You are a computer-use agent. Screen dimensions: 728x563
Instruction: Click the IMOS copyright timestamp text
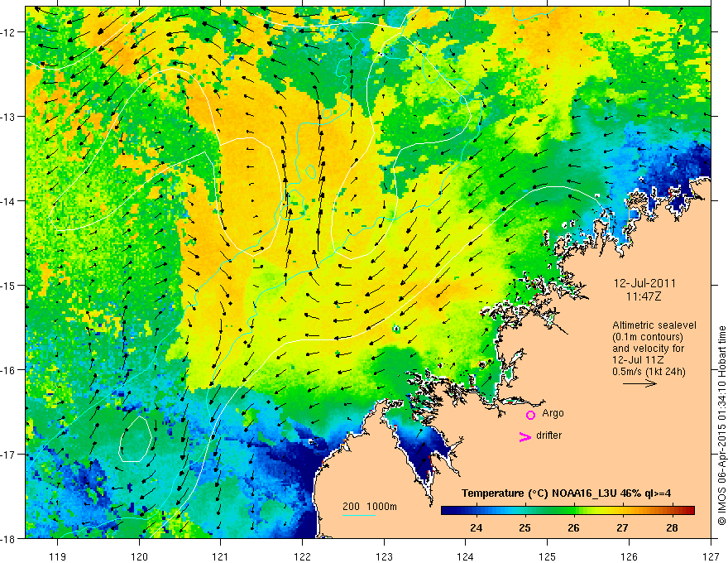pyautogui.click(x=721, y=426)
